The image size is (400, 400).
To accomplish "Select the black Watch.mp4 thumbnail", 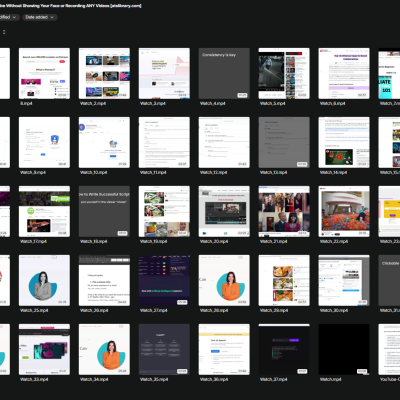I will pos(344,349).
